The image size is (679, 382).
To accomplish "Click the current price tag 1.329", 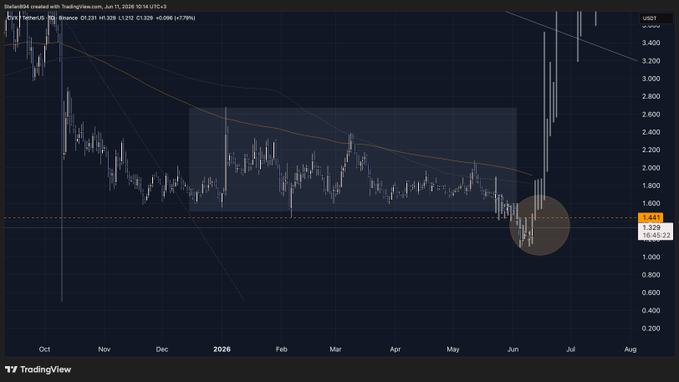I will [x=651, y=227].
